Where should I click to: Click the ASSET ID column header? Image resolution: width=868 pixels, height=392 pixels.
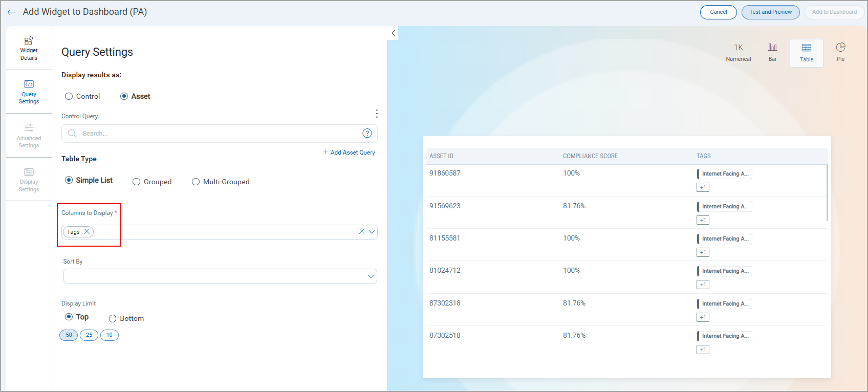point(441,156)
